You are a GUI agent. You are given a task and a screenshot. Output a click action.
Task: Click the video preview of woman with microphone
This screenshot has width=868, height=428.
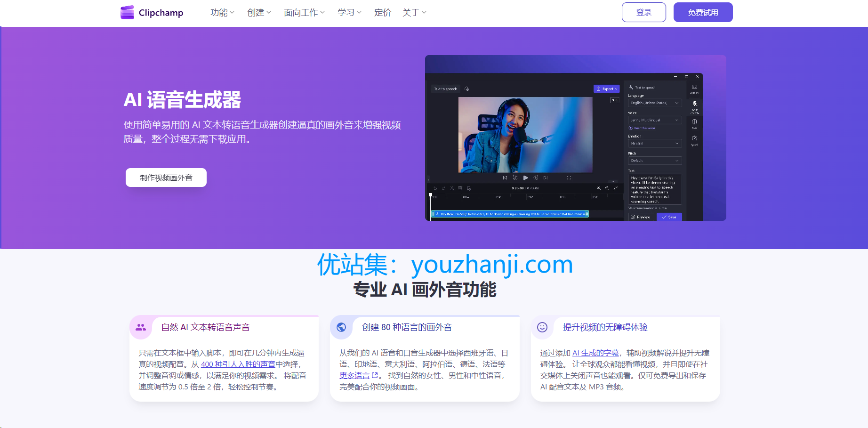click(525, 135)
